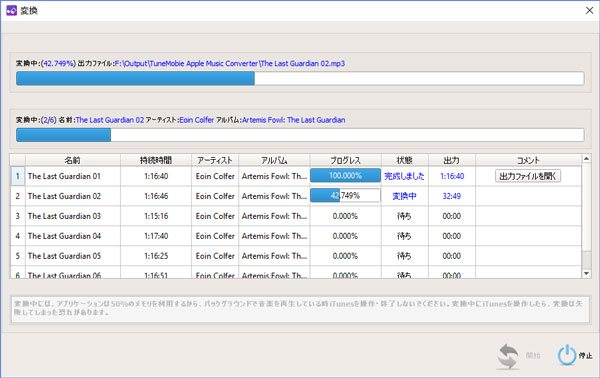Click the overall file conversion progress bar
The image size is (600, 378).
tap(300, 78)
